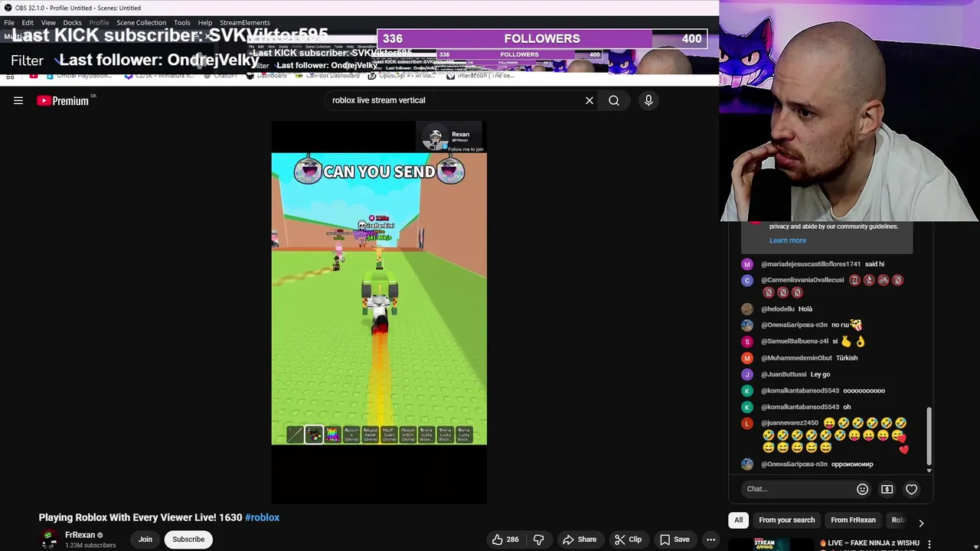Click the '1.23M subscribers' text
This screenshot has height=551, width=980.
90,546
